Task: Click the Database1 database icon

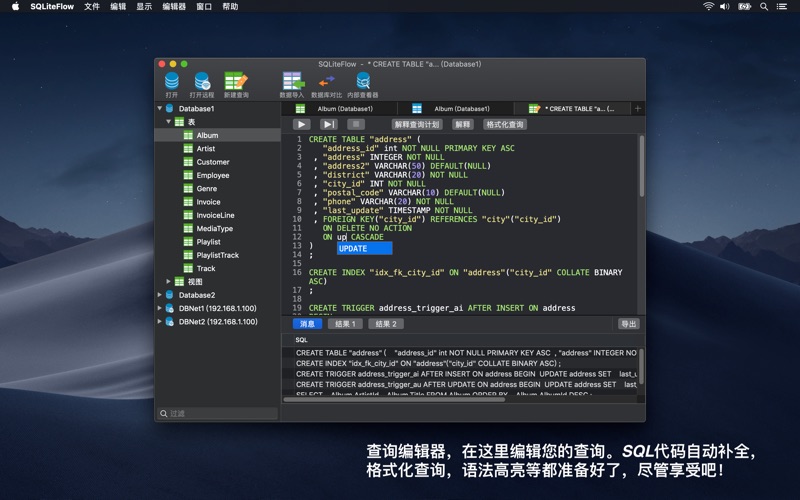Action: pos(169,108)
